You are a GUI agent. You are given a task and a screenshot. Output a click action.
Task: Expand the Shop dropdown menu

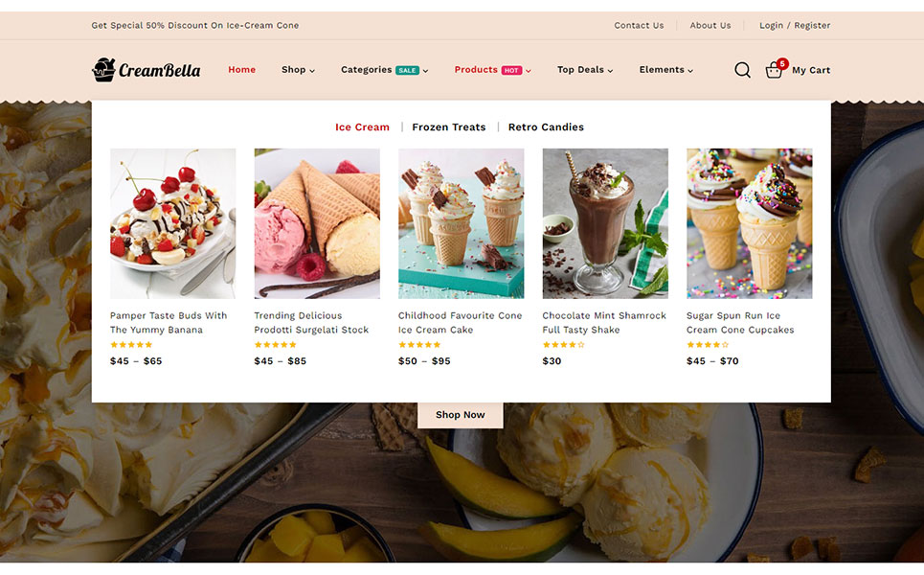click(298, 70)
